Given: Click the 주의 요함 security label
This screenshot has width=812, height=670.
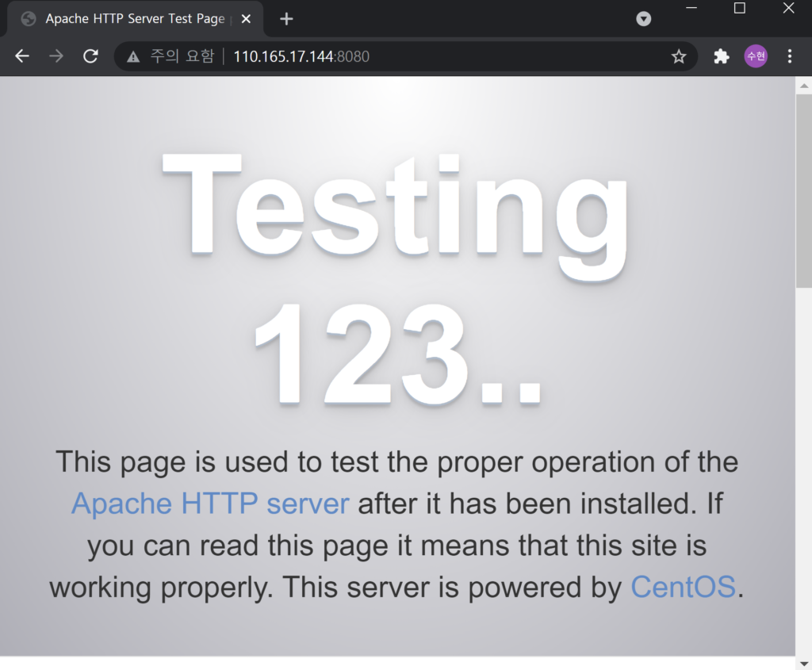Looking at the screenshot, I should [x=182, y=56].
